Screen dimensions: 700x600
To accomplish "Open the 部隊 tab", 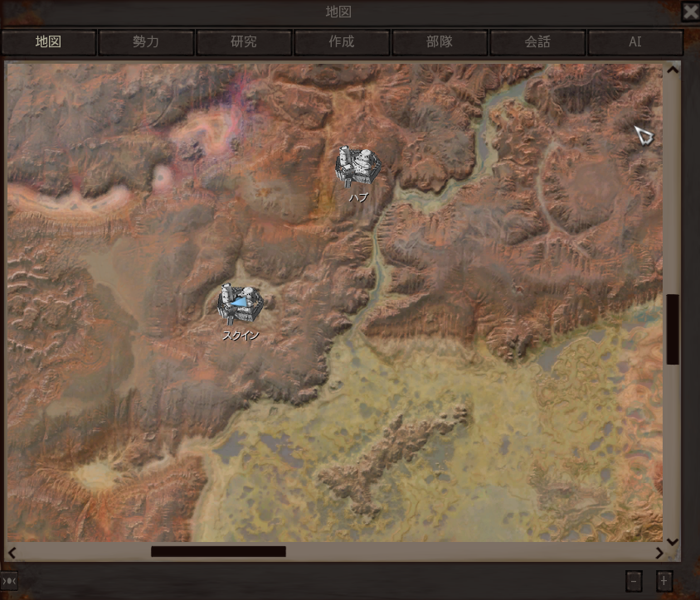I will (x=440, y=42).
